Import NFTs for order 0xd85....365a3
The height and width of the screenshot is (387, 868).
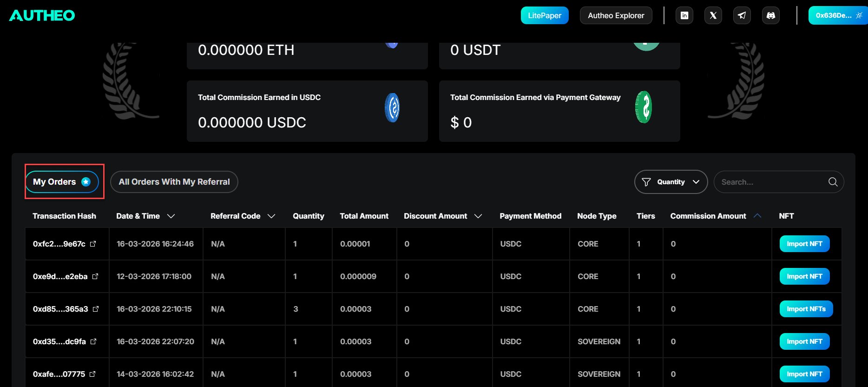click(806, 309)
